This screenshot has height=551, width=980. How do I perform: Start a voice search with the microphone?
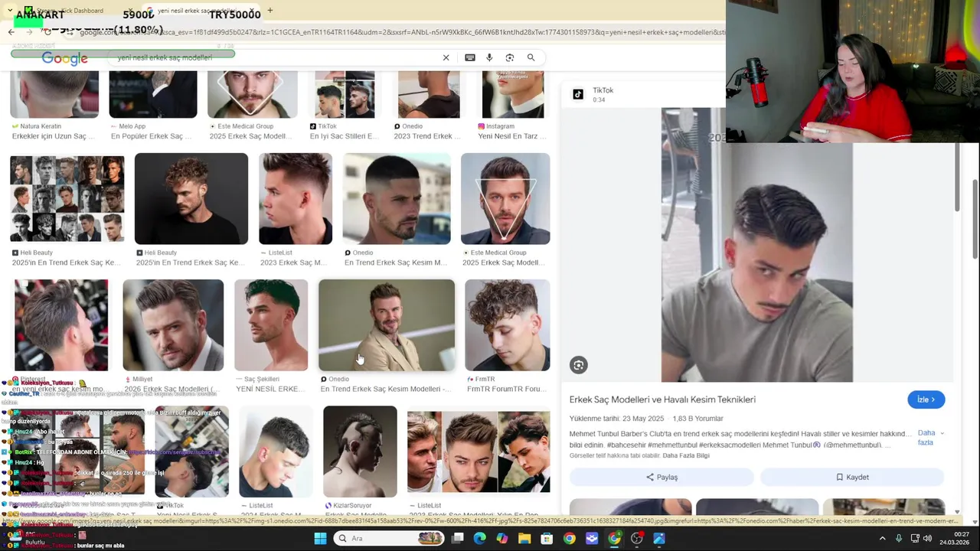point(489,57)
